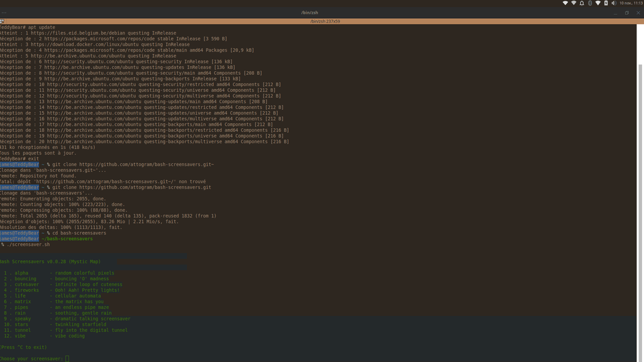Click the leftmost Wi-Fi icon in tray
The height and width of the screenshot is (362, 644).
(565, 3)
